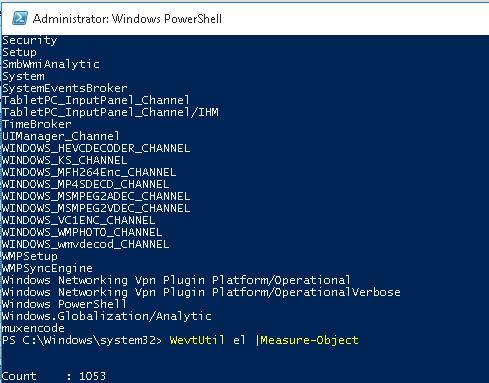Click the PS C:\Windows\system32 prompt
Screen dimensions: 489x383
pos(82,340)
